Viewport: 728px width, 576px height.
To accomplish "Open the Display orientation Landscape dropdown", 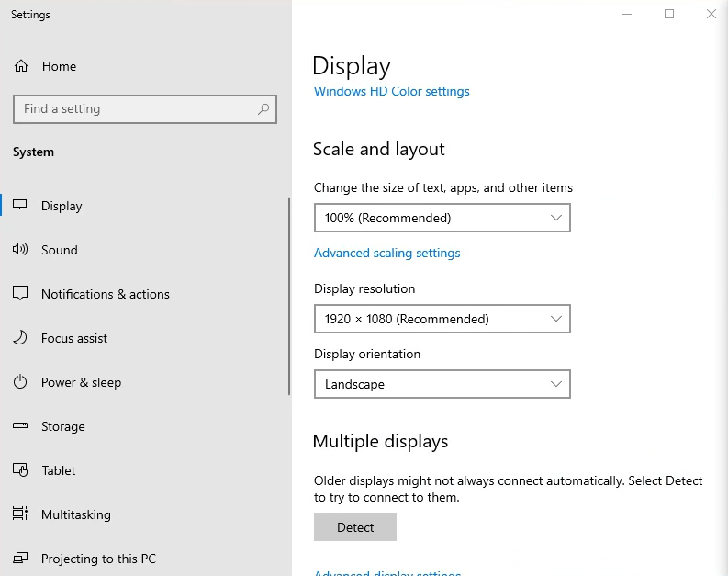I will [442, 384].
